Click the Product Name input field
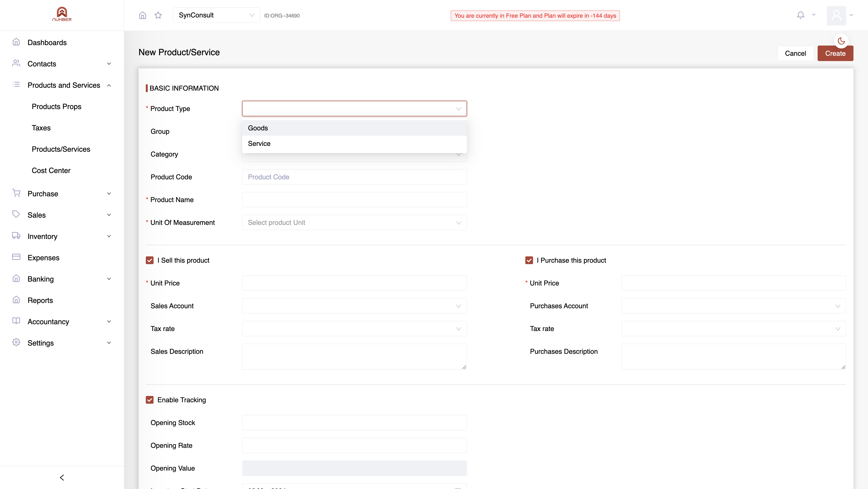The image size is (868, 489). [x=355, y=200]
